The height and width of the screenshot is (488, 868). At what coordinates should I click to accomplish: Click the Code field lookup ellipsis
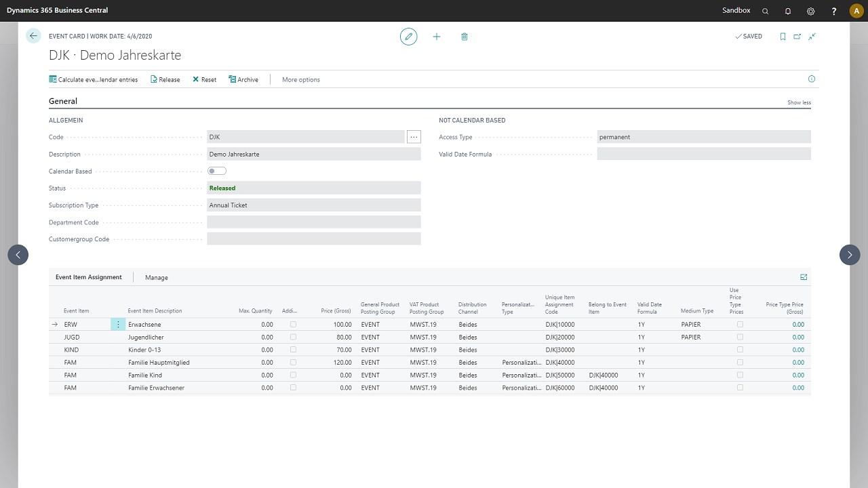tap(414, 137)
